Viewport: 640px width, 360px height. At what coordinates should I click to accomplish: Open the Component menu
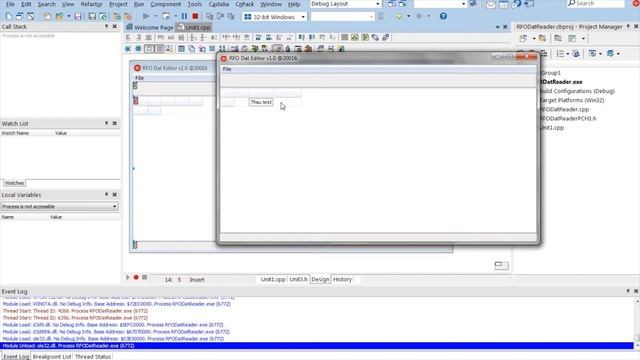point(166,4)
